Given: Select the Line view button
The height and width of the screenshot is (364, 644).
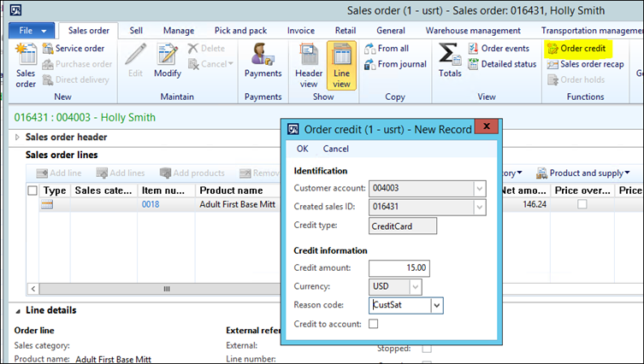Looking at the screenshot, I should (x=342, y=63).
